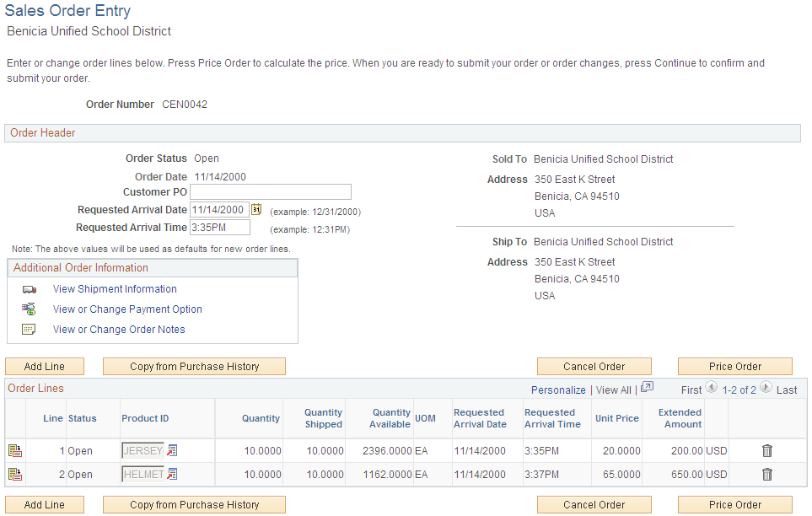
Task: Delete the HELMET line with trash icon
Action: click(766, 474)
